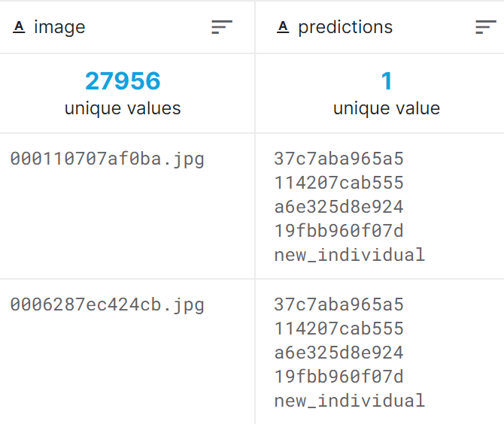504x424 pixels.
Task: Select the cell 000110707af0ba.jpg
Action: click(x=107, y=159)
